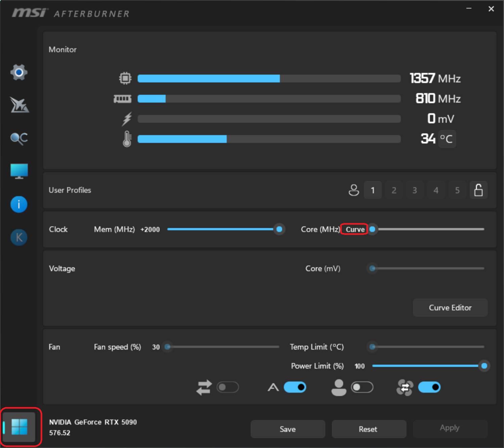
Task: Click the fan speed value 30
Action: pyautogui.click(x=156, y=347)
